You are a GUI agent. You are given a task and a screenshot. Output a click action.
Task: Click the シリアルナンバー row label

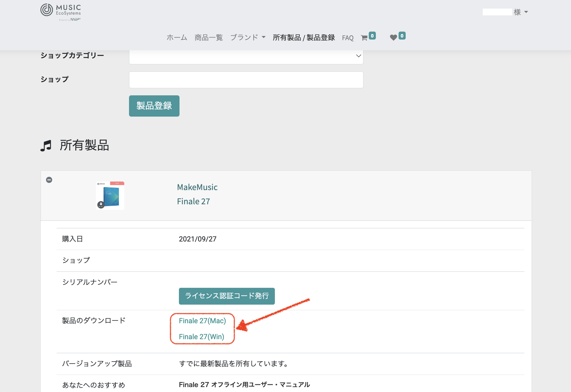[90, 282]
